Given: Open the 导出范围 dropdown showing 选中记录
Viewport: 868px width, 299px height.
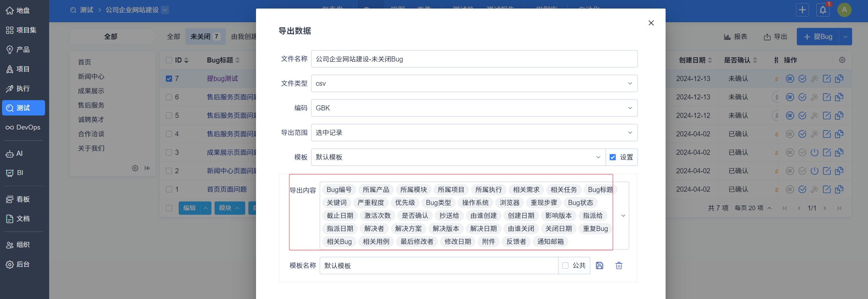Looking at the screenshot, I should (x=474, y=133).
